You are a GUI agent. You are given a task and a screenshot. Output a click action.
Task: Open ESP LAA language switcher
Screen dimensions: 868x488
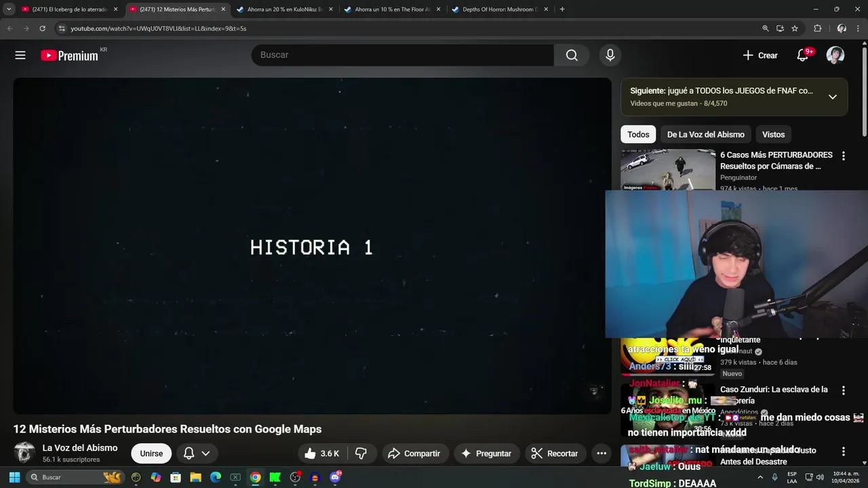(x=792, y=477)
